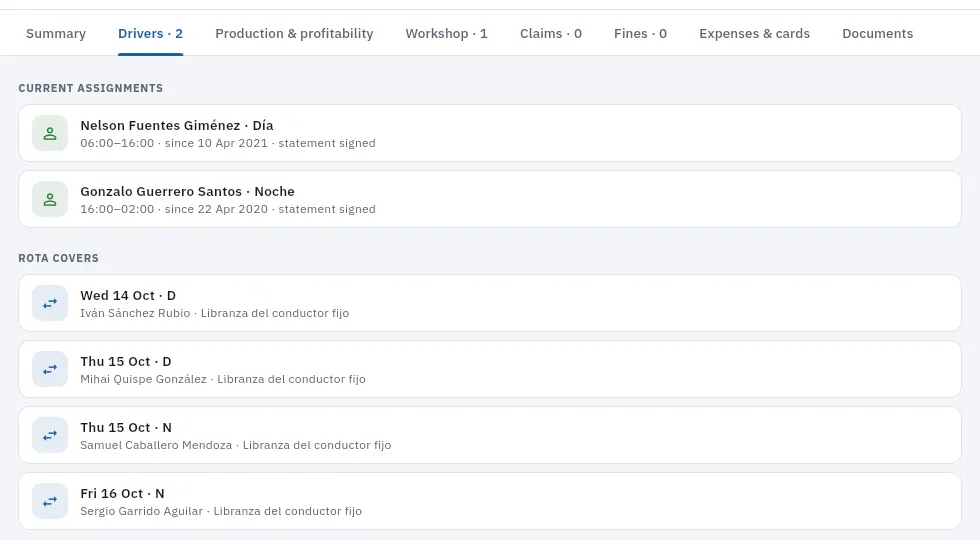This screenshot has width=980, height=540.
Task: Click the 16:00–02:00 shift details line
Action: [x=228, y=209]
